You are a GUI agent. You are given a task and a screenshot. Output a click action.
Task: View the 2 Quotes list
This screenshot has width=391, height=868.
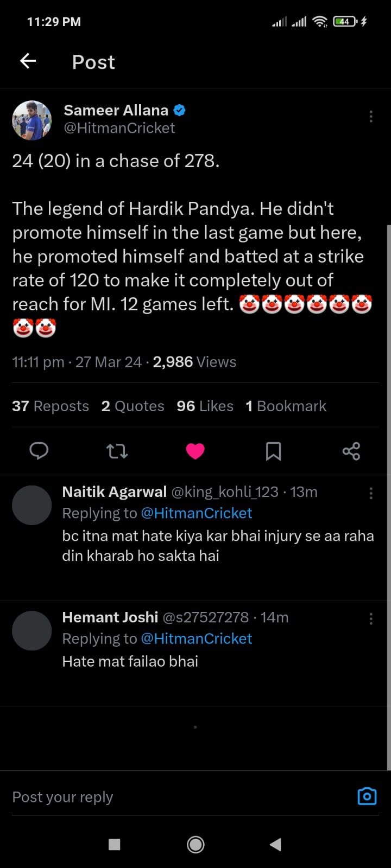click(x=133, y=406)
